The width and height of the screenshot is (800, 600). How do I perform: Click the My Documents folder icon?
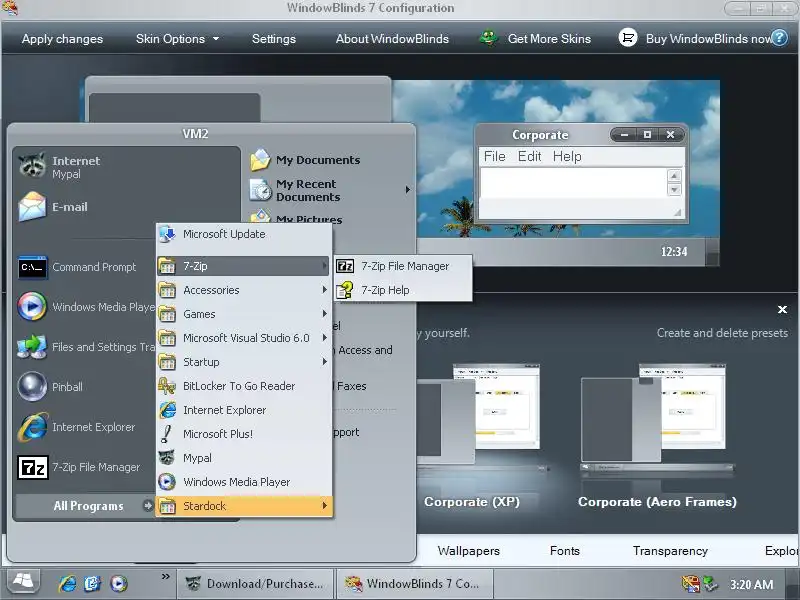(x=260, y=160)
